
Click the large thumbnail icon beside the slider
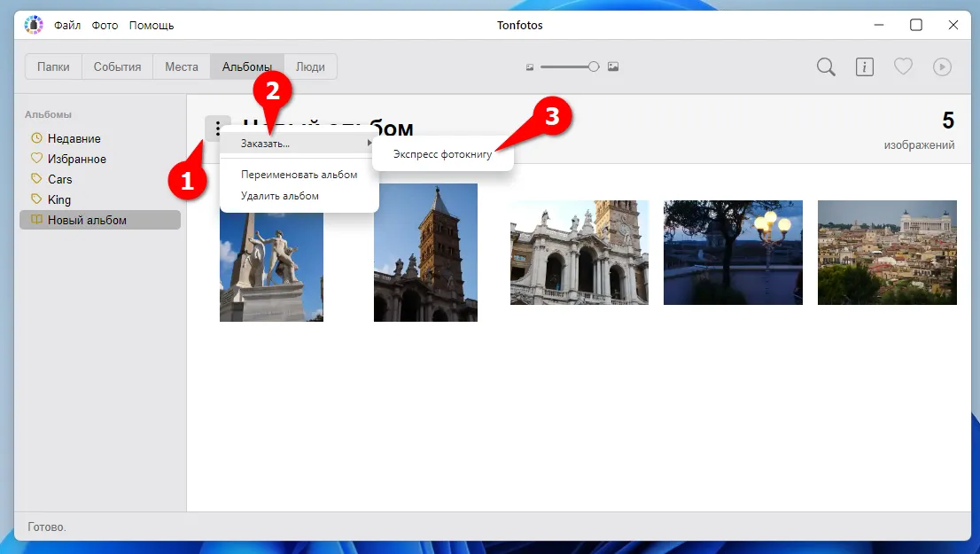(x=612, y=66)
